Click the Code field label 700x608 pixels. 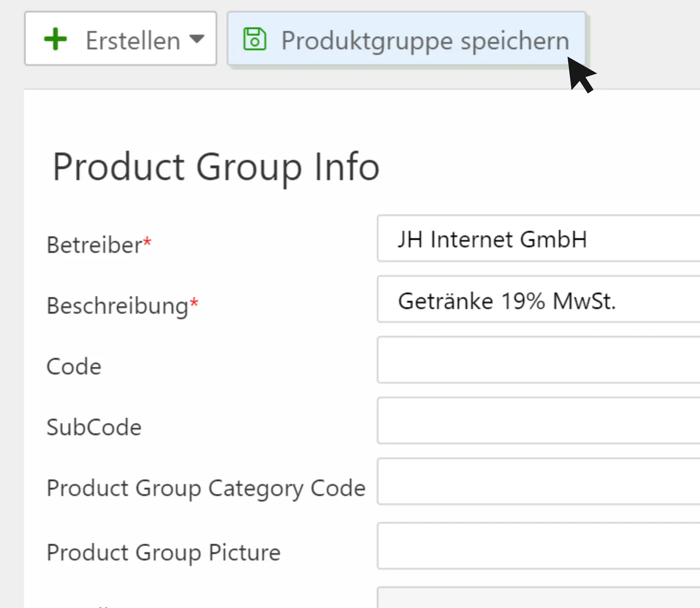tap(73, 366)
